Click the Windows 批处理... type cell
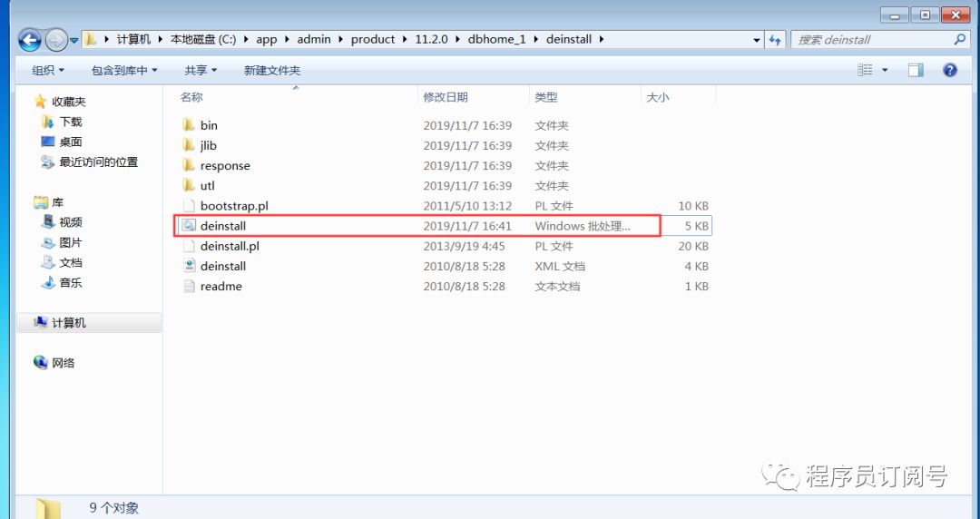980x519 pixels. [583, 226]
